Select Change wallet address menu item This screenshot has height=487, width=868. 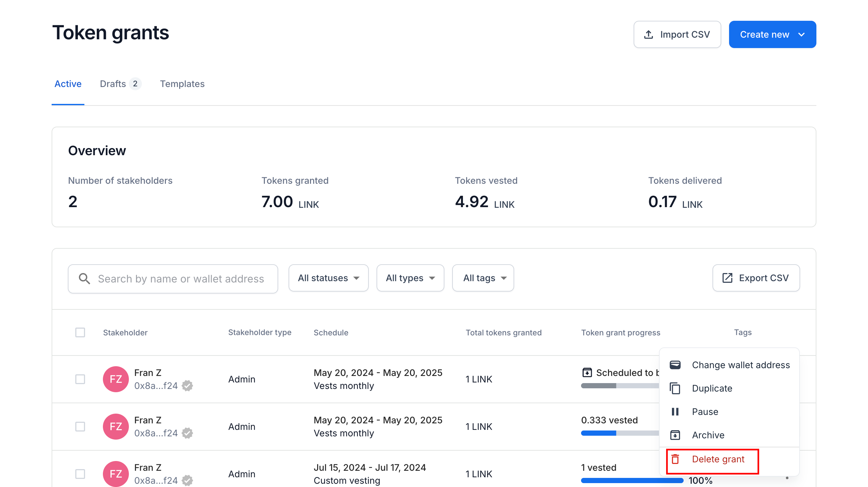tap(729, 365)
